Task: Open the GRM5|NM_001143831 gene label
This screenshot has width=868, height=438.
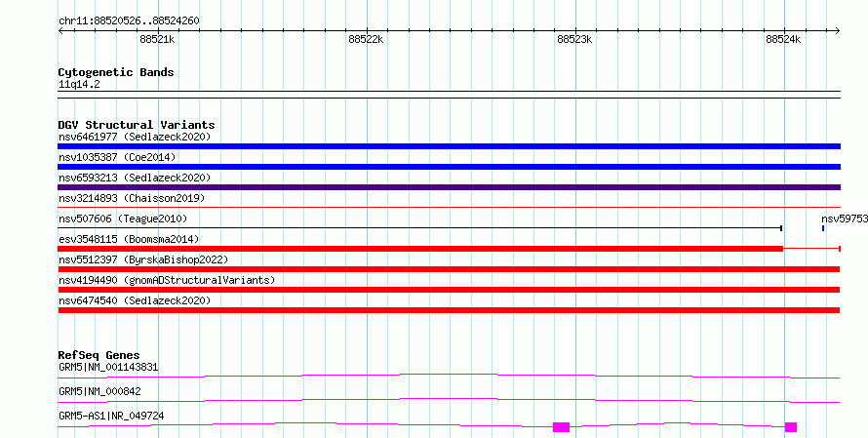Action: [x=108, y=367]
